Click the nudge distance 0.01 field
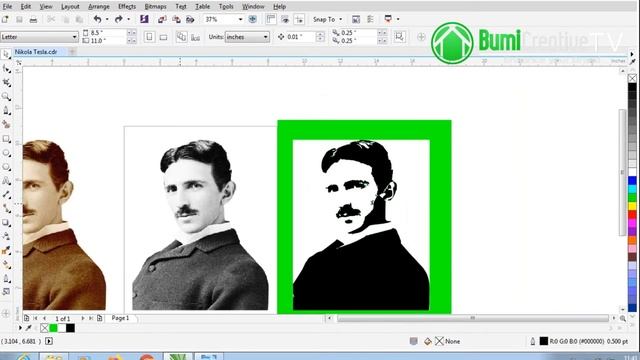640x360 pixels. pyautogui.click(x=301, y=37)
